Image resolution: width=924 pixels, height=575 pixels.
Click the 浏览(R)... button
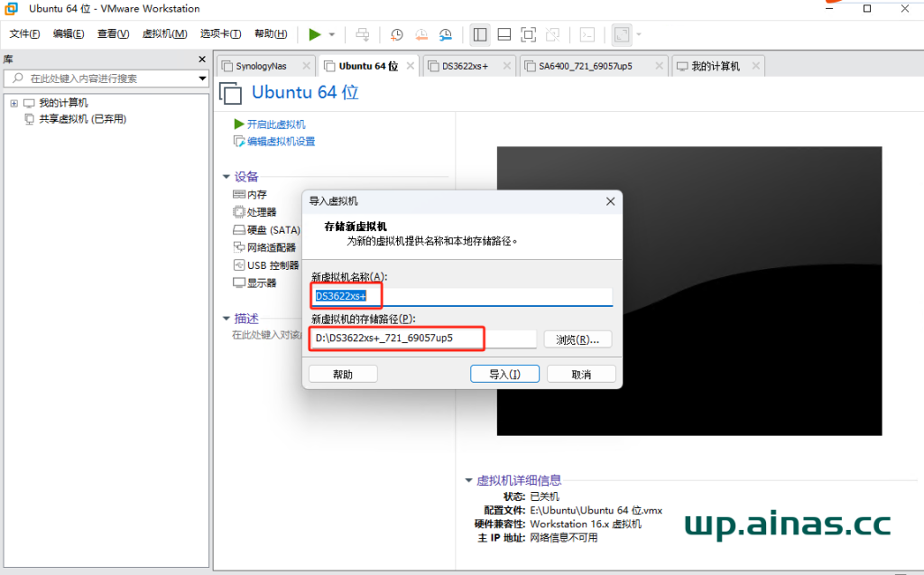tap(577, 339)
